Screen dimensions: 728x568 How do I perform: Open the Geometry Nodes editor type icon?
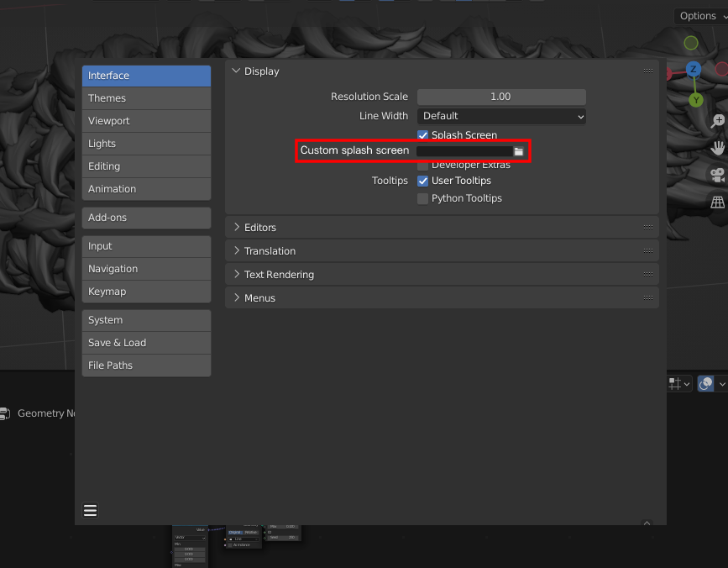tap(5, 413)
